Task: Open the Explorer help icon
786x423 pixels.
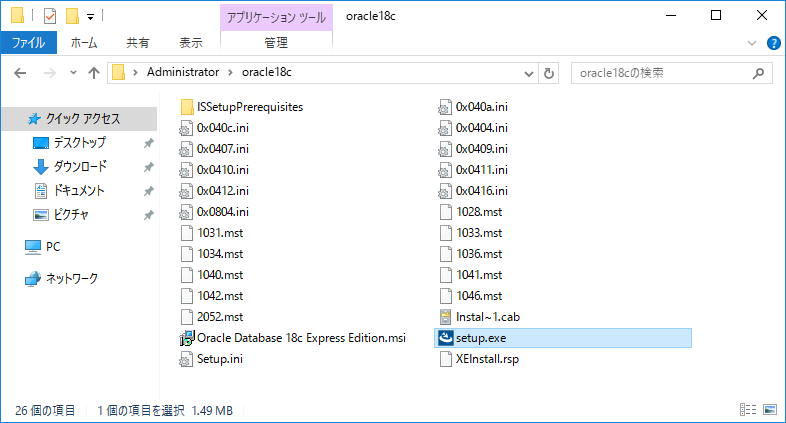Action: click(x=773, y=43)
